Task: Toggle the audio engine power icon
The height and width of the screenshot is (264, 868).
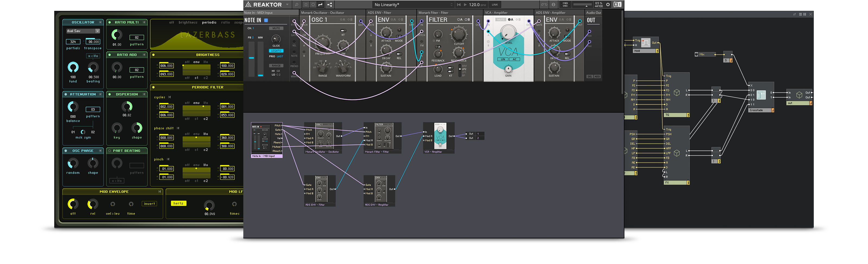Action: 608,5
